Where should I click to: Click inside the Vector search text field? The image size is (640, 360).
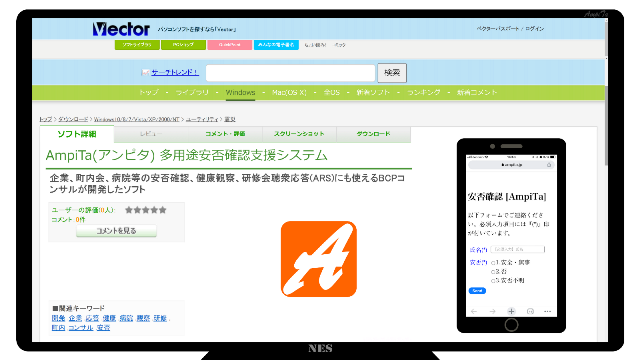click(290, 73)
